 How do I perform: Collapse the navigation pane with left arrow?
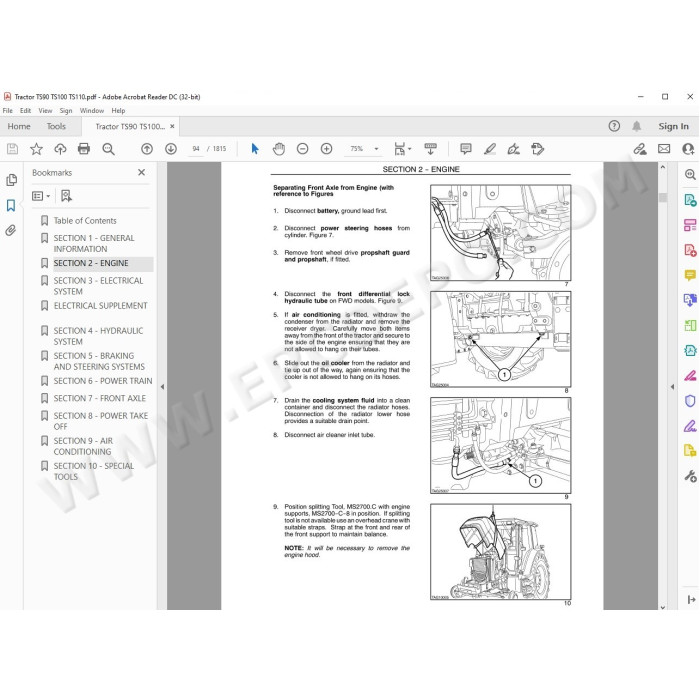(162, 387)
